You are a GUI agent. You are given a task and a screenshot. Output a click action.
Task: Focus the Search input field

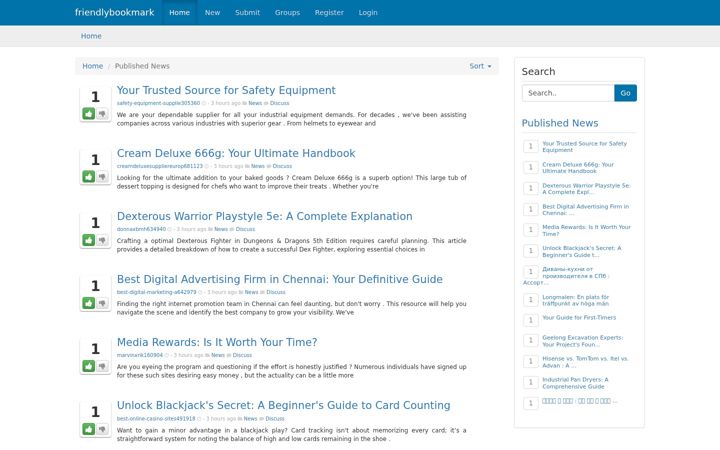pos(568,93)
